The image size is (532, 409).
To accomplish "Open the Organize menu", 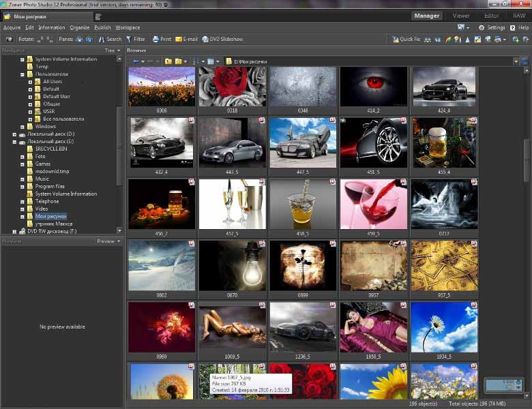I will (79, 27).
